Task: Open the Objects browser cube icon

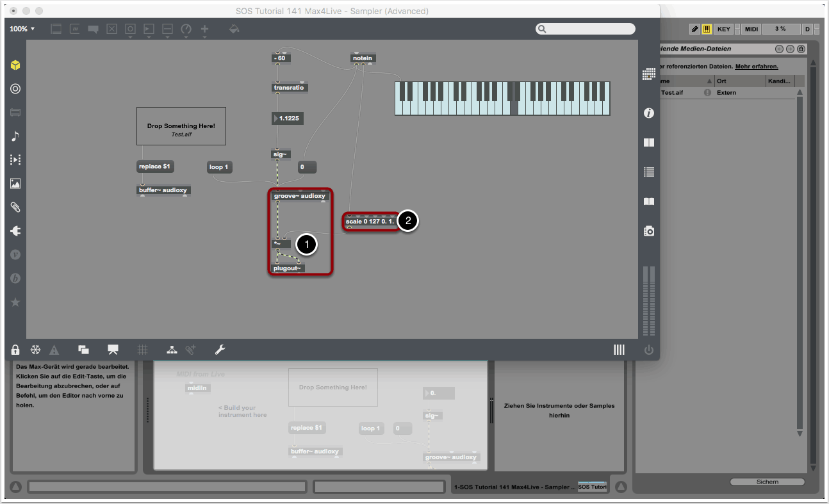Action: (15, 65)
